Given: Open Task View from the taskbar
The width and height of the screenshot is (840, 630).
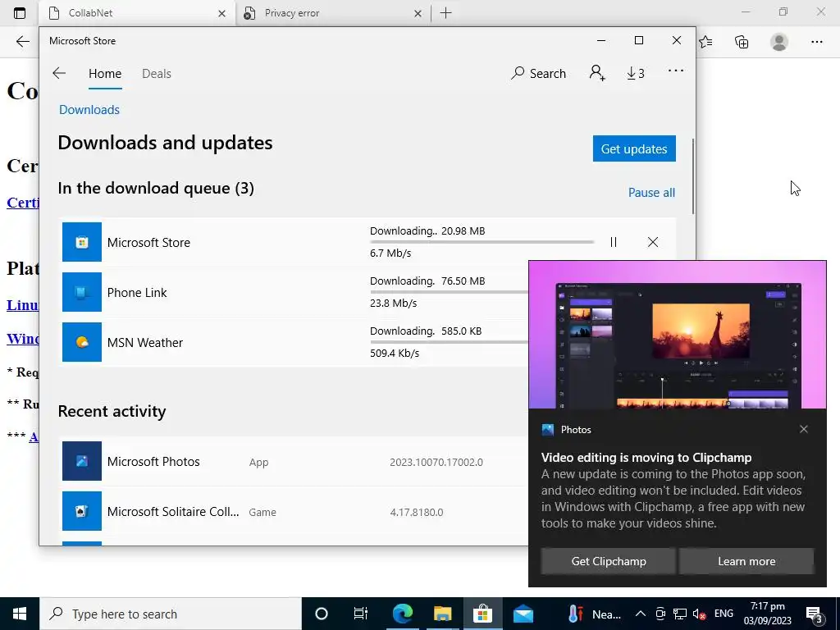Looking at the screenshot, I should [361, 614].
